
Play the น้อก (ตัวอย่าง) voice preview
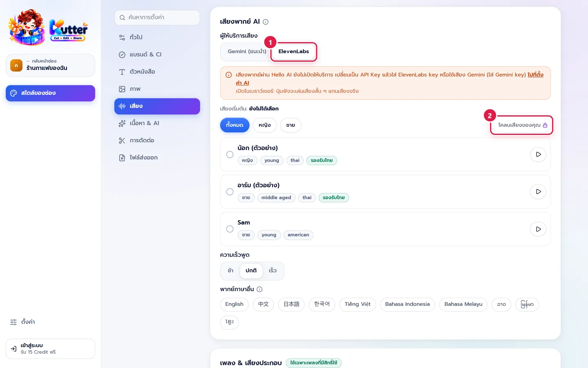[x=538, y=155]
